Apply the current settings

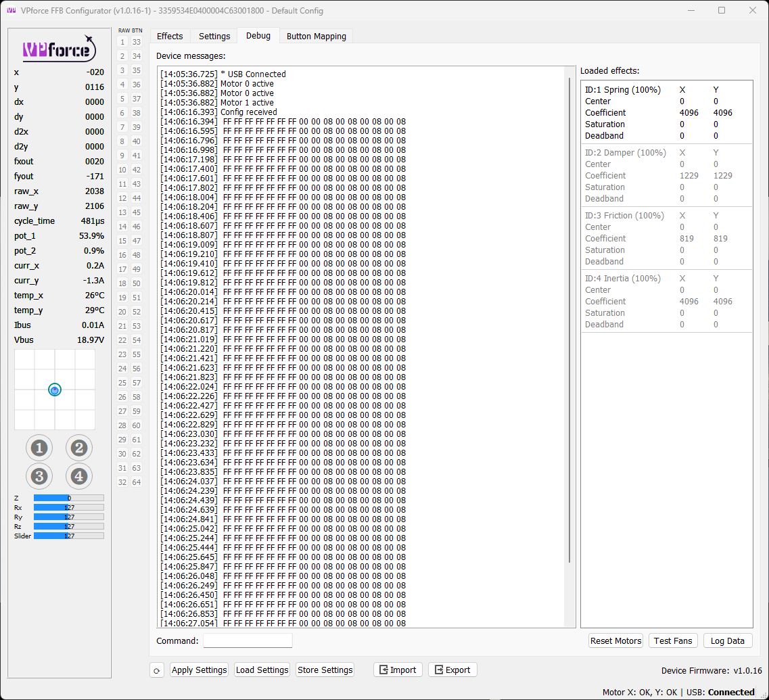(x=199, y=670)
